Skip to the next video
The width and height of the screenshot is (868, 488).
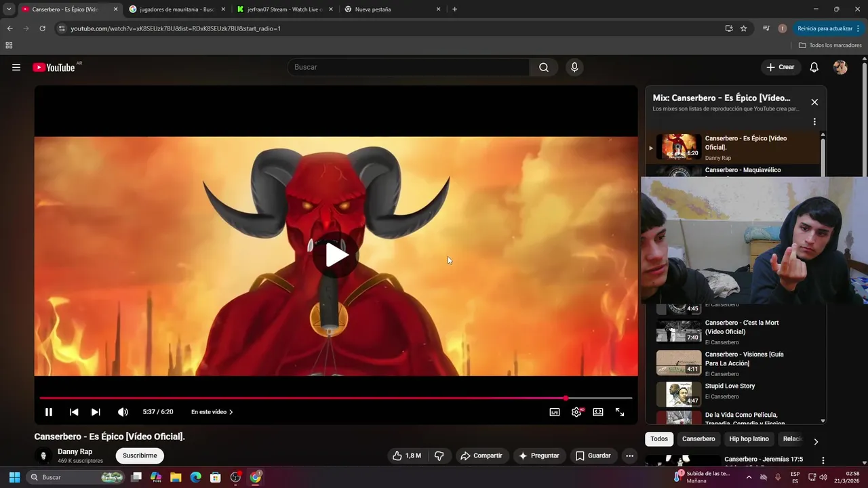(96, 412)
